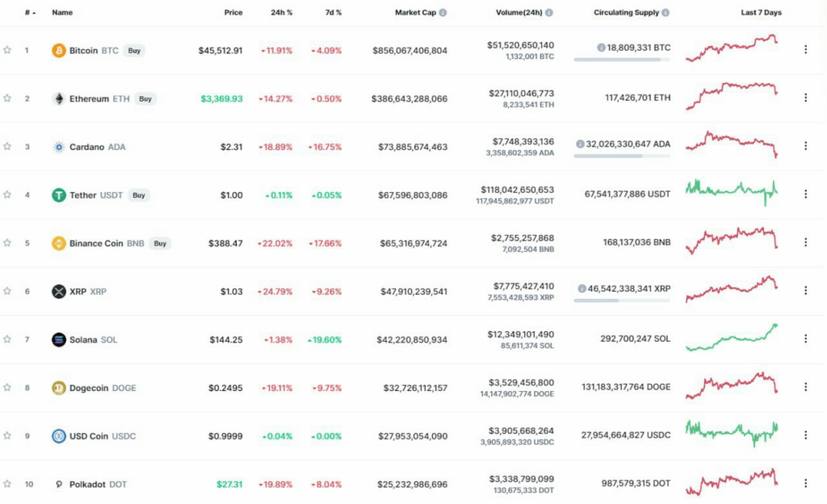
Task: Click the Solana logo icon
Action: 59,339
